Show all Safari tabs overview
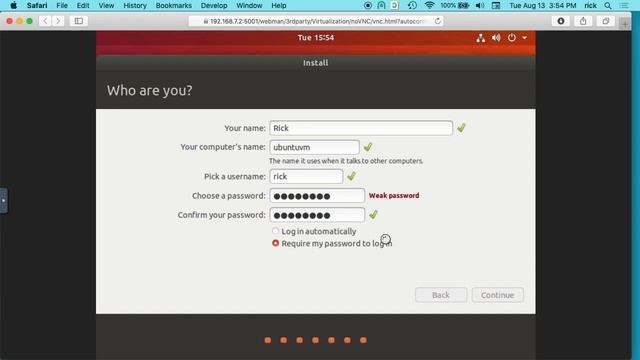The height and width of the screenshot is (360, 640). point(606,21)
